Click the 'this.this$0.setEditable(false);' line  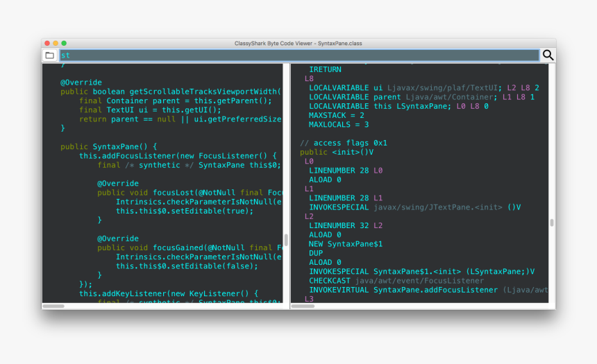coord(187,266)
